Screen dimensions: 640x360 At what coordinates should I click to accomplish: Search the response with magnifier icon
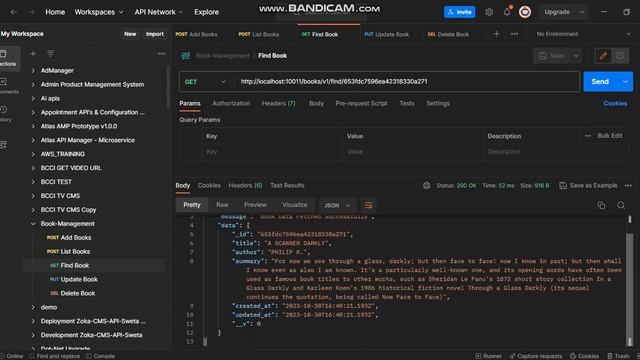coord(621,205)
